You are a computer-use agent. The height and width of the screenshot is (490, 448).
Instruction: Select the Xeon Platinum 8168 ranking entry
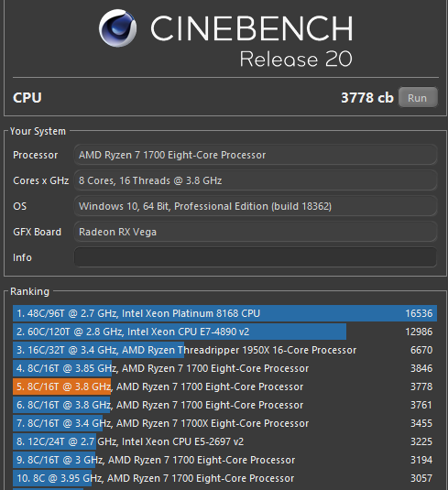tap(224, 313)
